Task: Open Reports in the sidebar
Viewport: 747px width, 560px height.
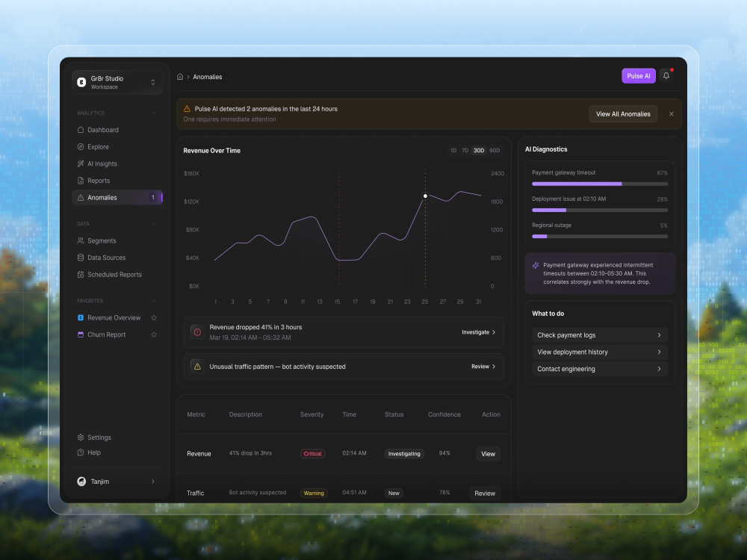Action: click(x=117, y=181)
